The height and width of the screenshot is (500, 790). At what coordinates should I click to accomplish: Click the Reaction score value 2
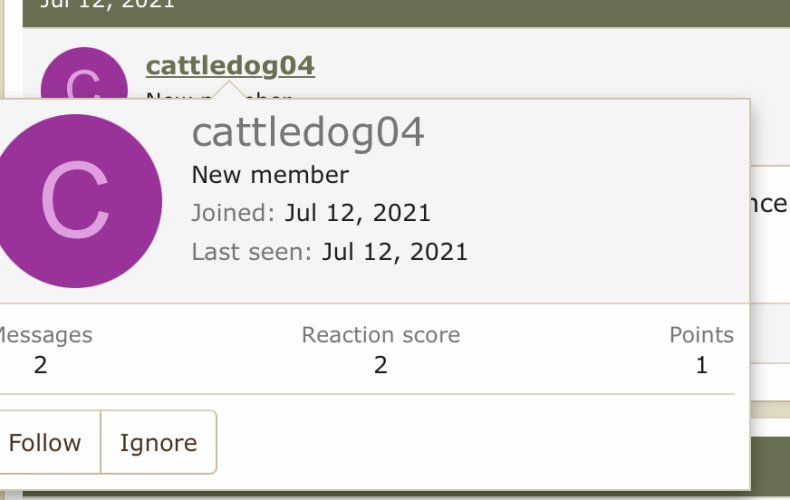[x=381, y=364]
